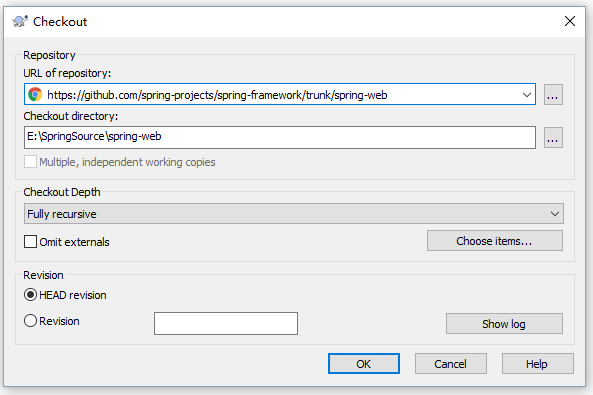The width and height of the screenshot is (593, 395).
Task: Enable the Omit externals checkbox
Action: click(x=30, y=242)
